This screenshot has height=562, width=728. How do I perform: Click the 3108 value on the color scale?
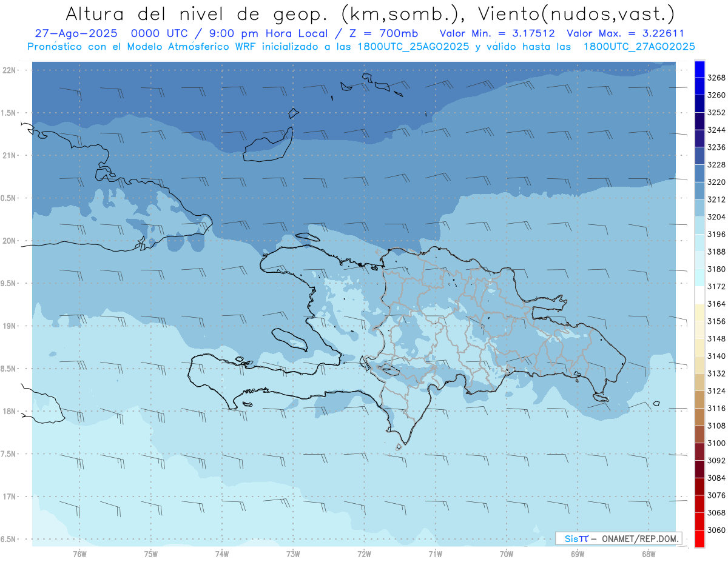pos(716,426)
